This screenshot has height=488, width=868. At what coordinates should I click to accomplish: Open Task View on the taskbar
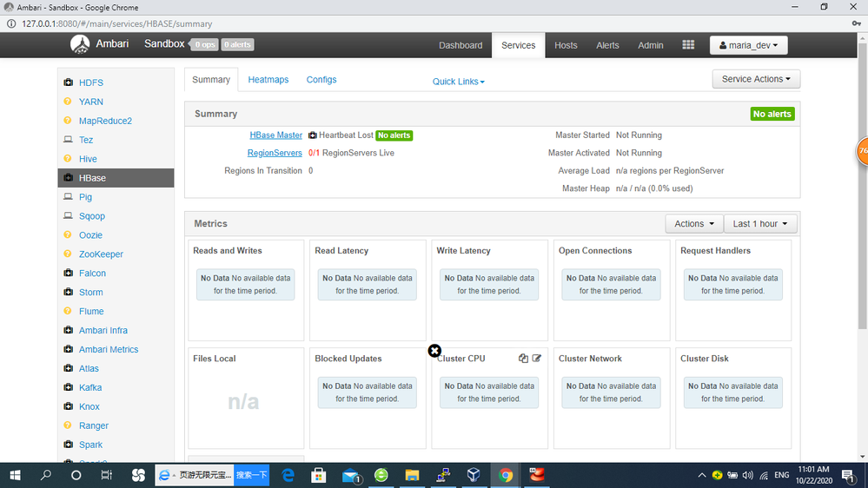coord(106,475)
